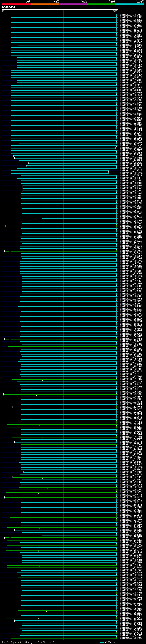Select the UniRef100_Q0C427 label

131,301
